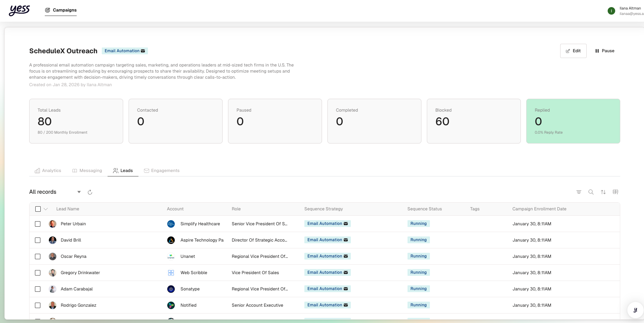Tick the checkbox for Peter Urbain
This screenshot has width=644, height=323.
tap(38, 224)
